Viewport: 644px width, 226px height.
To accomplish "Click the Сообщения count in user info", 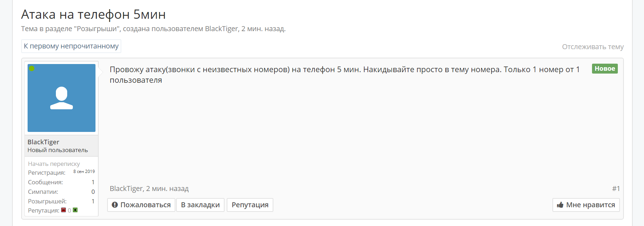I will (x=93, y=182).
